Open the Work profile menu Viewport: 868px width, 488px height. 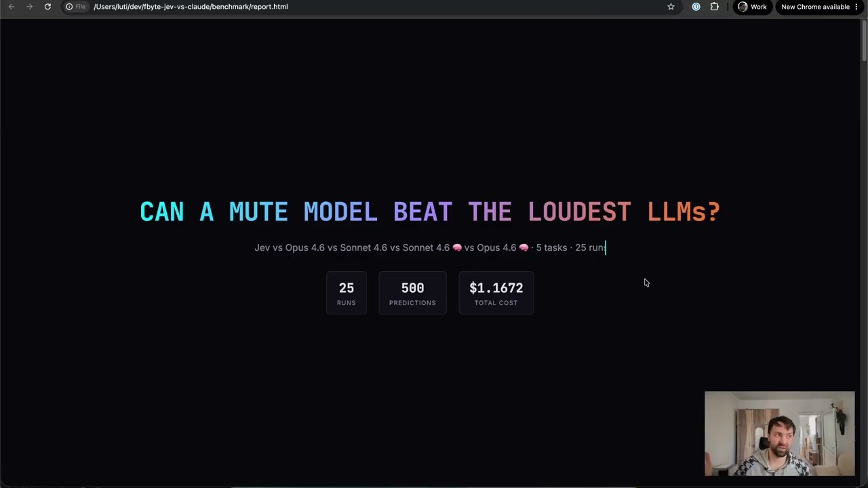pos(752,7)
